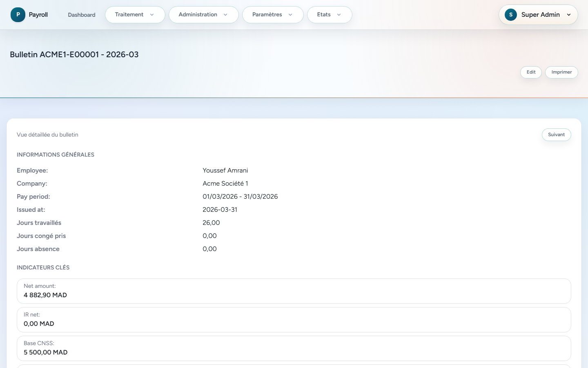Screen dimensions: 588x368
Task: Click the Pay period: field label
Action: click(x=33, y=197)
